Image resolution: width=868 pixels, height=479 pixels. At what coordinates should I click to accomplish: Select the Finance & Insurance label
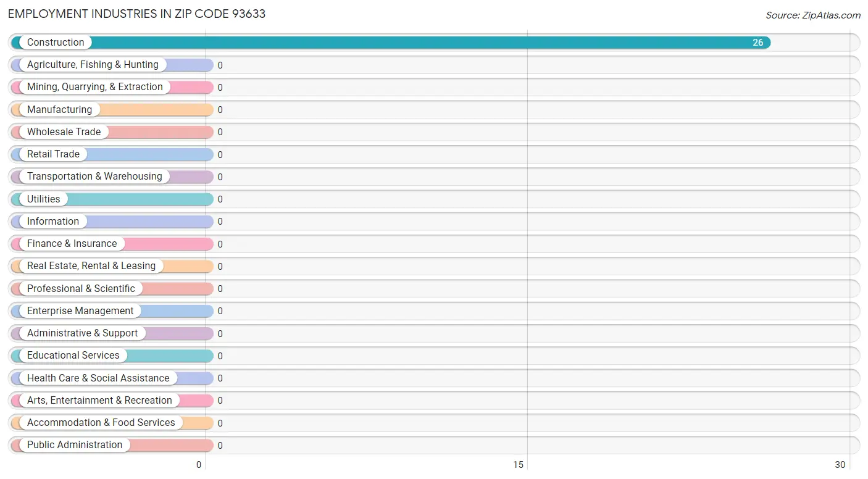coord(72,243)
